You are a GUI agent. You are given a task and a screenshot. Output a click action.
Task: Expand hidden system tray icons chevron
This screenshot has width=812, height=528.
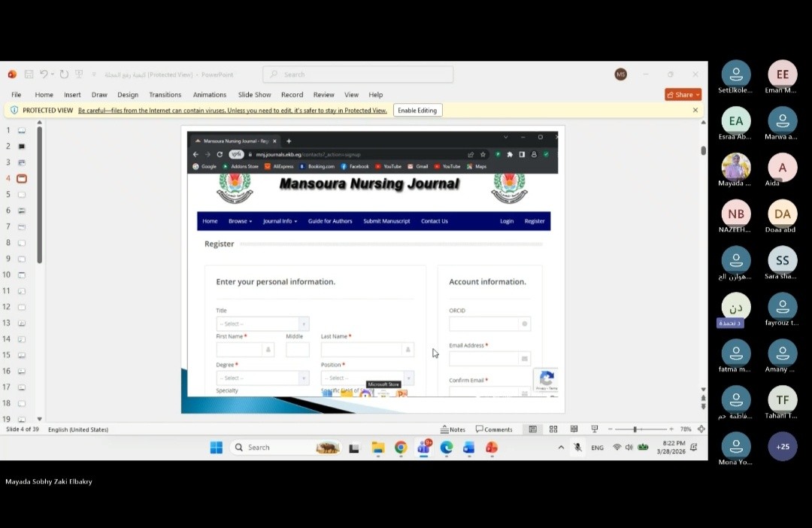pos(560,448)
